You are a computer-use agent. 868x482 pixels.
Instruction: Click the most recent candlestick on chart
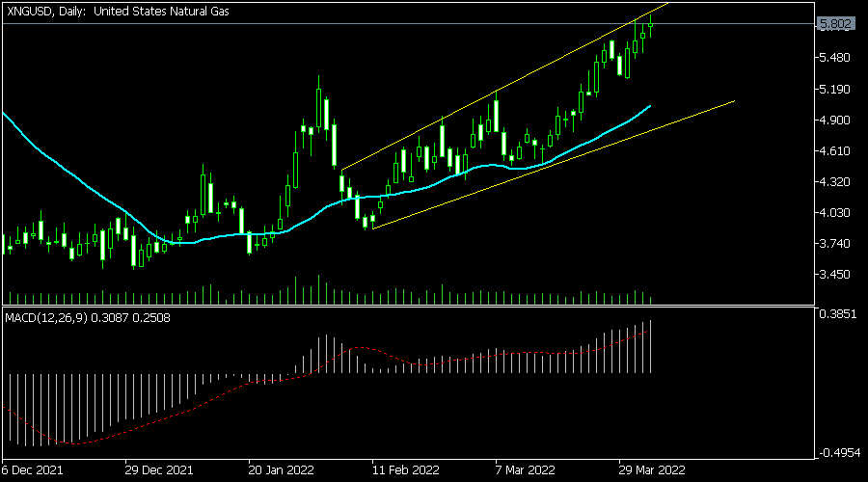(650, 25)
